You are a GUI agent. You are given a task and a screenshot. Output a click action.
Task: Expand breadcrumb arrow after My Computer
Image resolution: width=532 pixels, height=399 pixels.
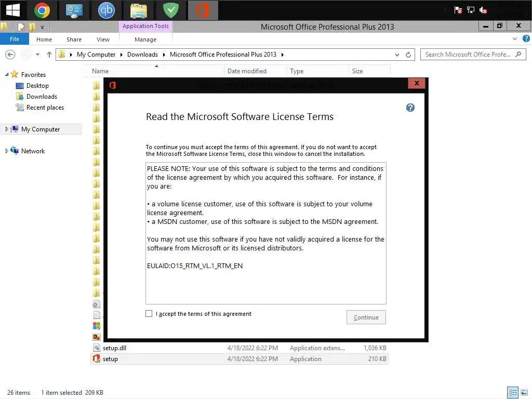(x=122, y=55)
